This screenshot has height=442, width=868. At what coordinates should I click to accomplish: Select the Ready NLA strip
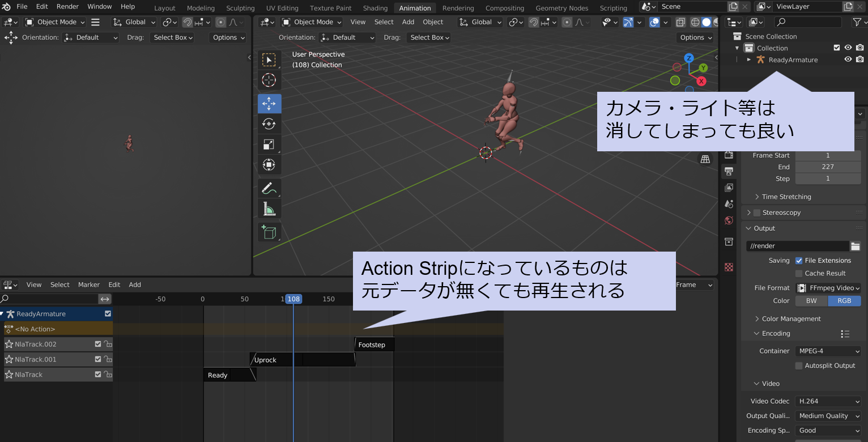tap(230, 375)
